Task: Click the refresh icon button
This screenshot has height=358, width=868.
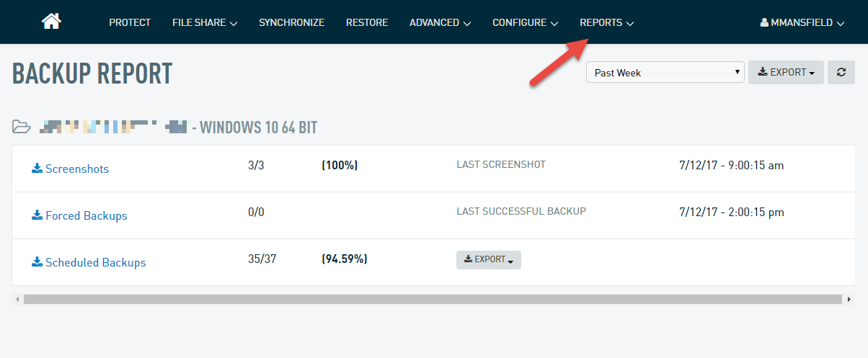Action: [841, 72]
